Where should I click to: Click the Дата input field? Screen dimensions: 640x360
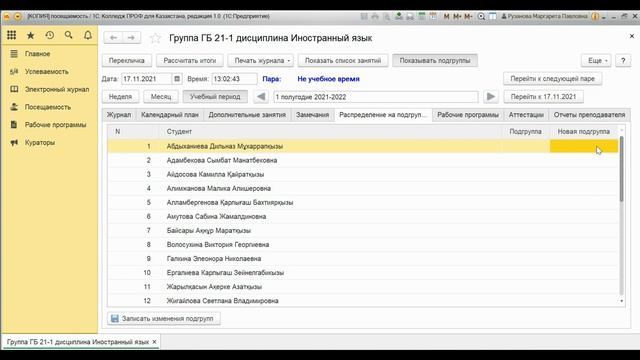tap(147, 79)
